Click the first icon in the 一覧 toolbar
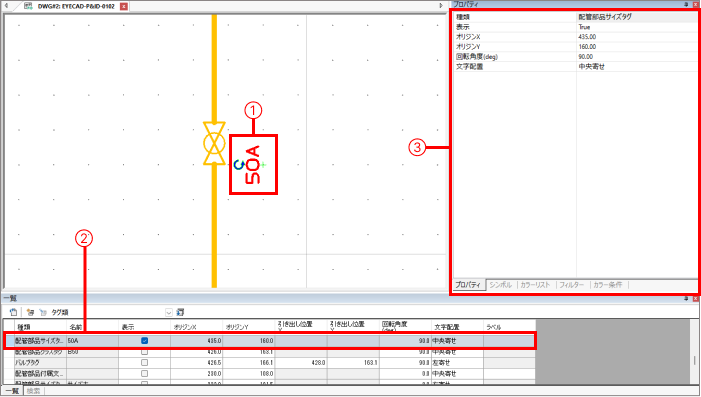The image size is (701, 397). (13, 312)
